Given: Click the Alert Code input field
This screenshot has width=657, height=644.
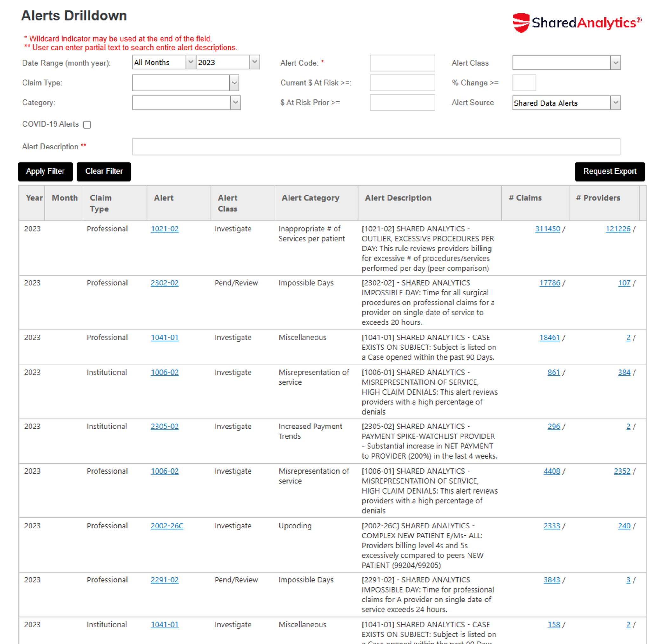Looking at the screenshot, I should (x=402, y=63).
